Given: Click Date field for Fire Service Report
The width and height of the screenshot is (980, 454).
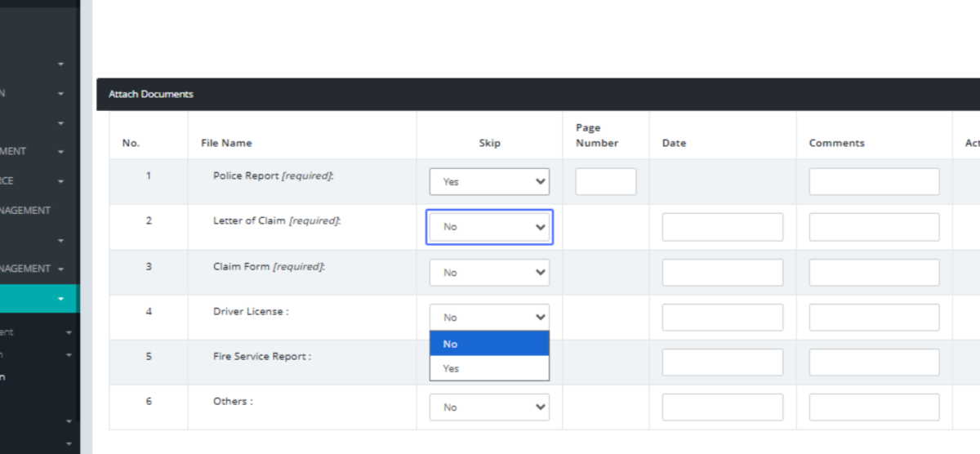Looking at the screenshot, I should [x=722, y=363].
